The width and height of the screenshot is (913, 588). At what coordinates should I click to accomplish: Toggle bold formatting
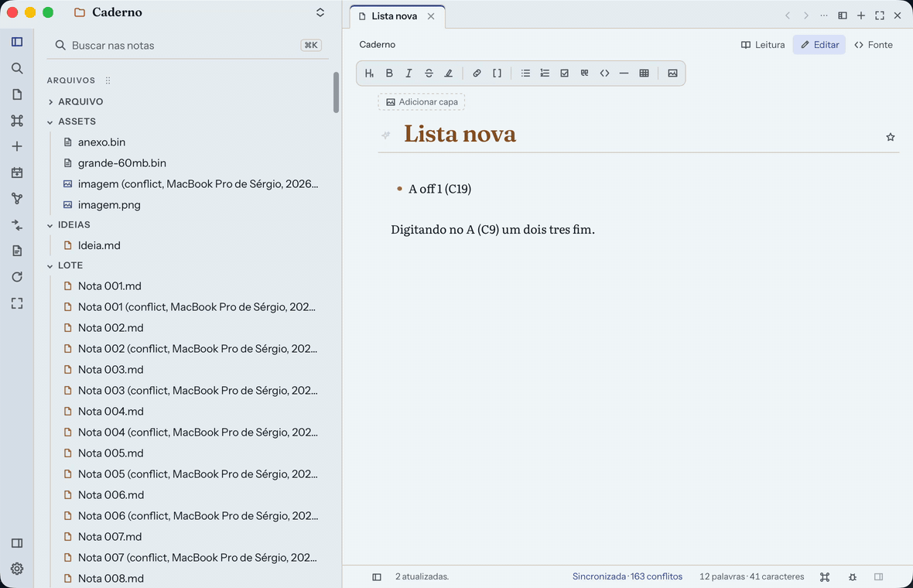coord(389,73)
